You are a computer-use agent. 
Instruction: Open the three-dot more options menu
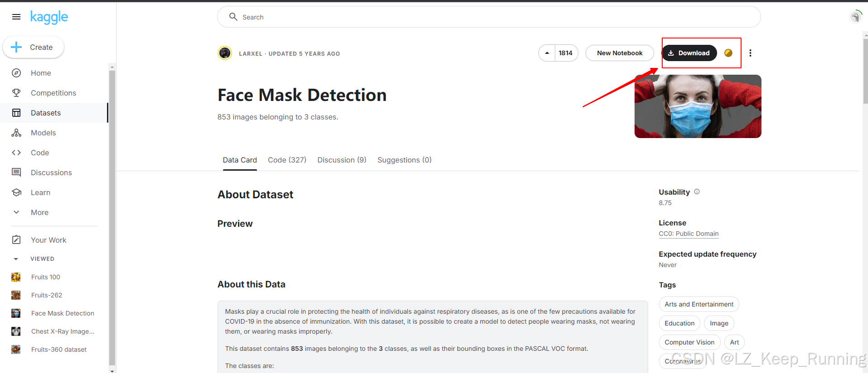pos(750,53)
